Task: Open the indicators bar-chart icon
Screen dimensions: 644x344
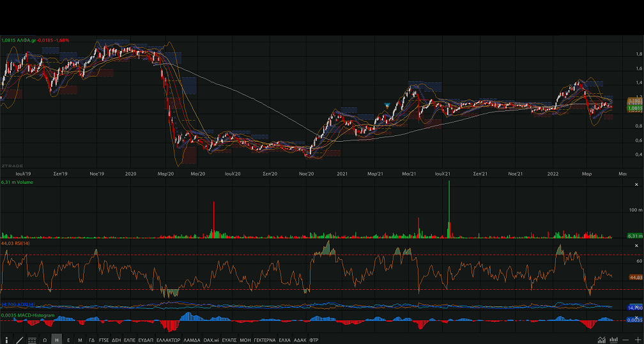Action: [x=614, y=340]
